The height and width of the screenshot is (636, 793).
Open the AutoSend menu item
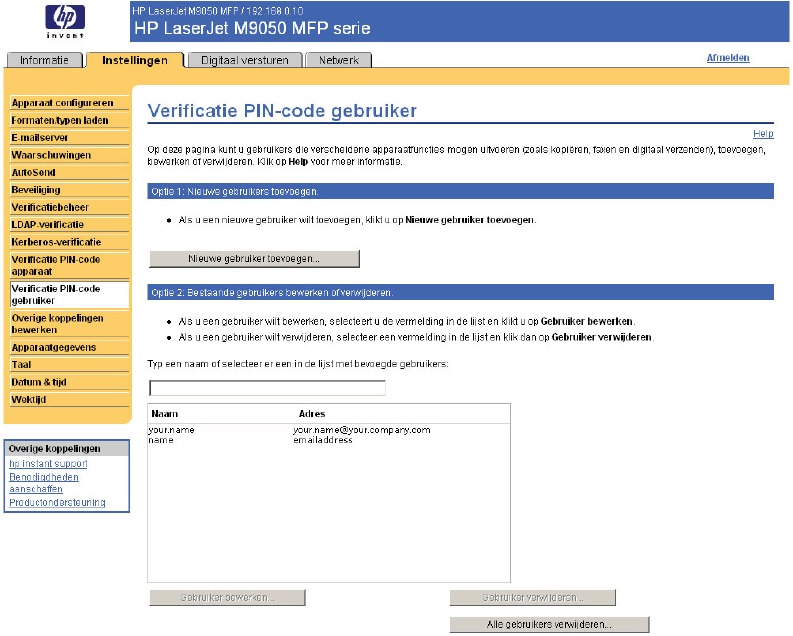(x=69, y=172)
